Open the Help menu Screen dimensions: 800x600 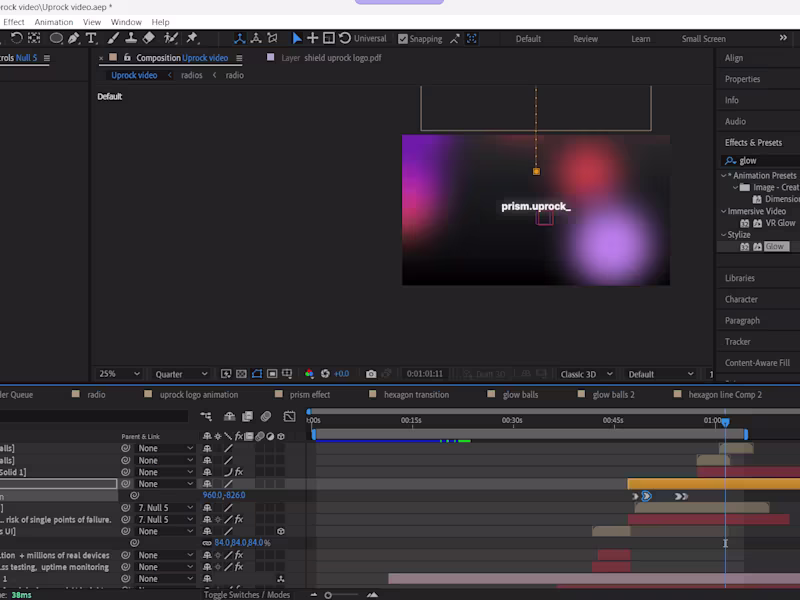click(160, 22)
